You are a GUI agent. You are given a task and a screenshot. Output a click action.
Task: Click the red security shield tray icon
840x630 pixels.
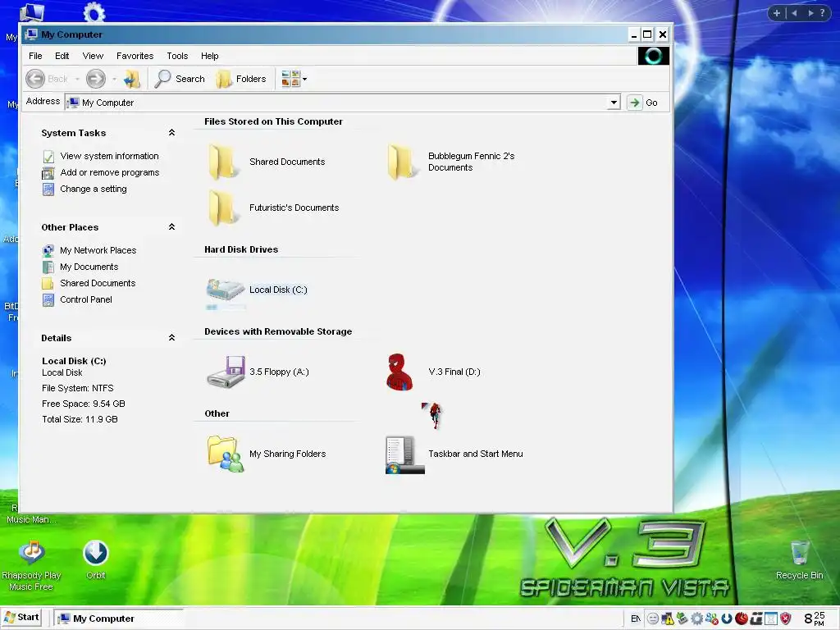[x=785, y=619]
